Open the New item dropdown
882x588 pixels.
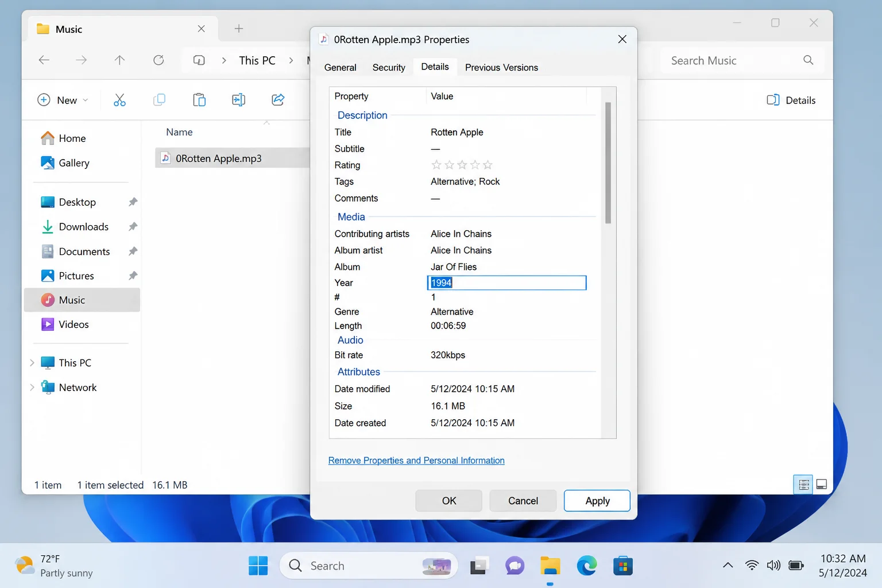tap(63, 100)
